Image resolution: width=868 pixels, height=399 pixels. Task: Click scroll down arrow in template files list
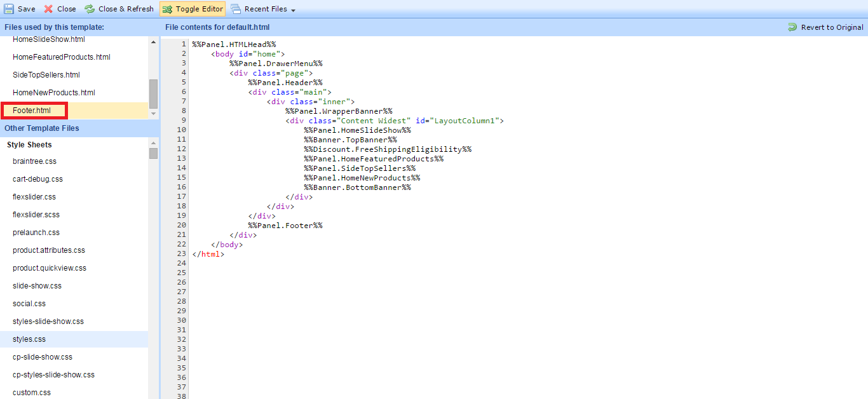point(153,114)
